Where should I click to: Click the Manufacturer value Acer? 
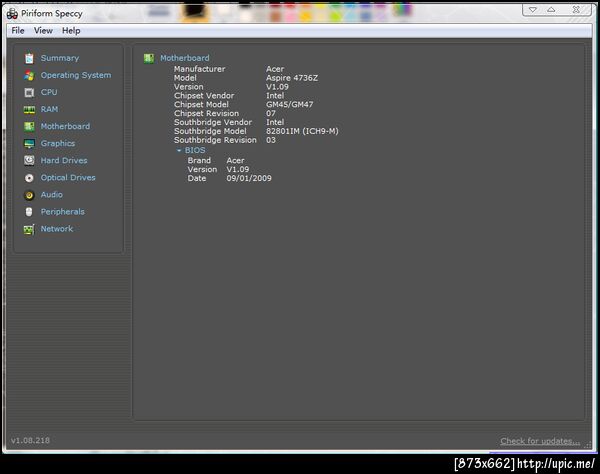point(275,69)
